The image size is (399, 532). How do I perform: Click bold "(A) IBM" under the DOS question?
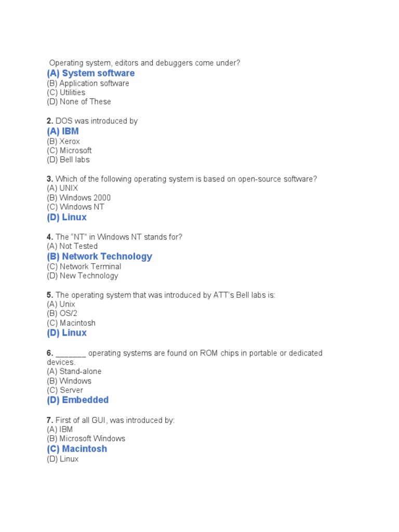(63, 131)
